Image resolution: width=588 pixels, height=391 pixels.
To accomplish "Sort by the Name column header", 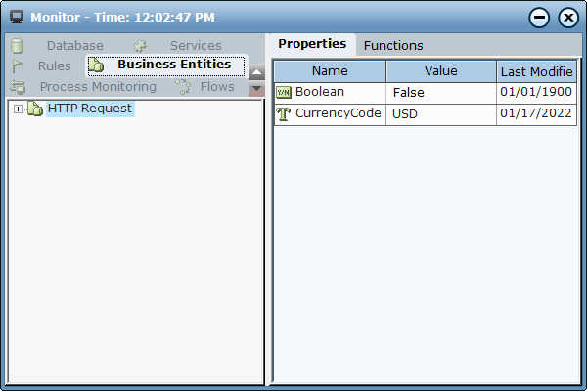I will 330,71.
